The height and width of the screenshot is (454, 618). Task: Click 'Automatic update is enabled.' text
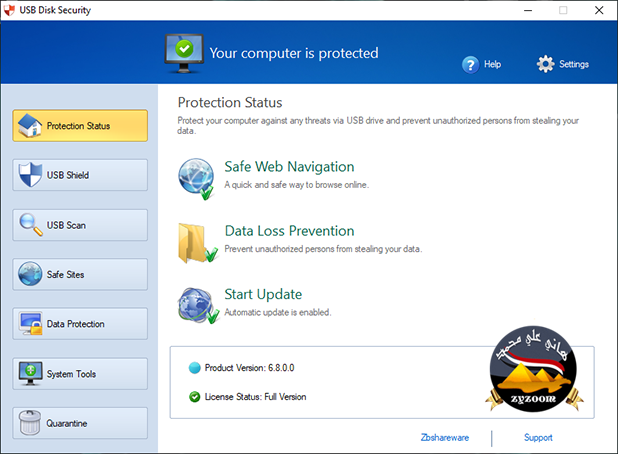click(278, 313)
